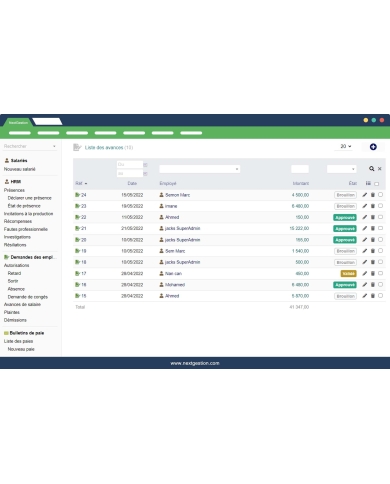This screenshot has height=484, width=390.
Task: Edit advance row 22 pencil icon
Action: pos(365,217)
